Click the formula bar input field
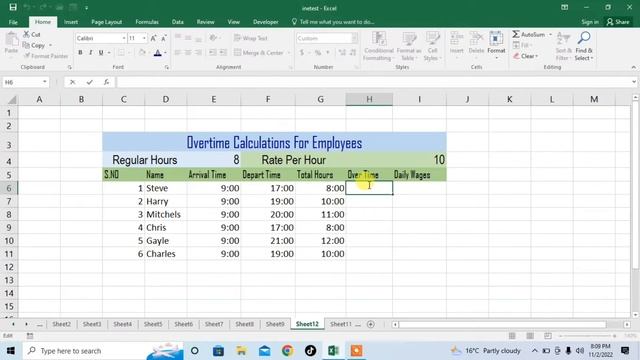Image resolution: width=640 pixels, height=360 pixels. click(x=373, y=82)
